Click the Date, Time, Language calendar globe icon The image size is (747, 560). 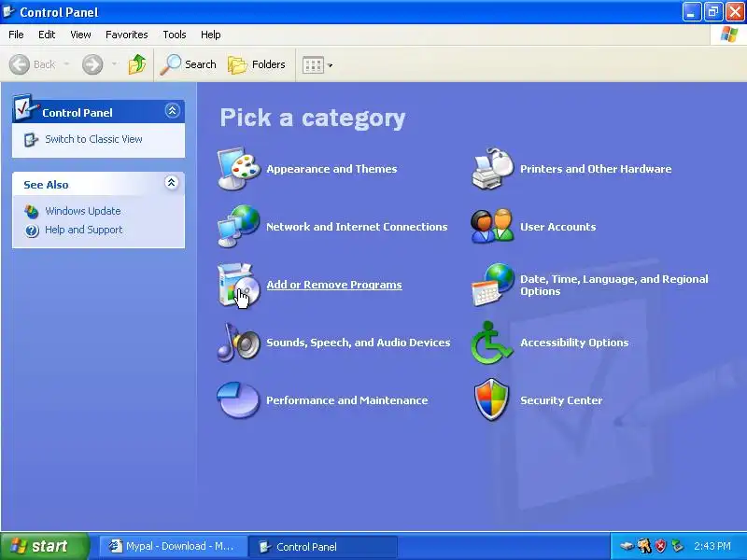(493, 285)
